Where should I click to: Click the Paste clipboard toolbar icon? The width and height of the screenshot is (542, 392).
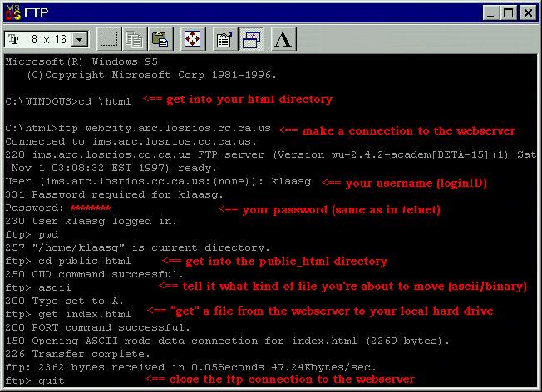click(160, 39)
